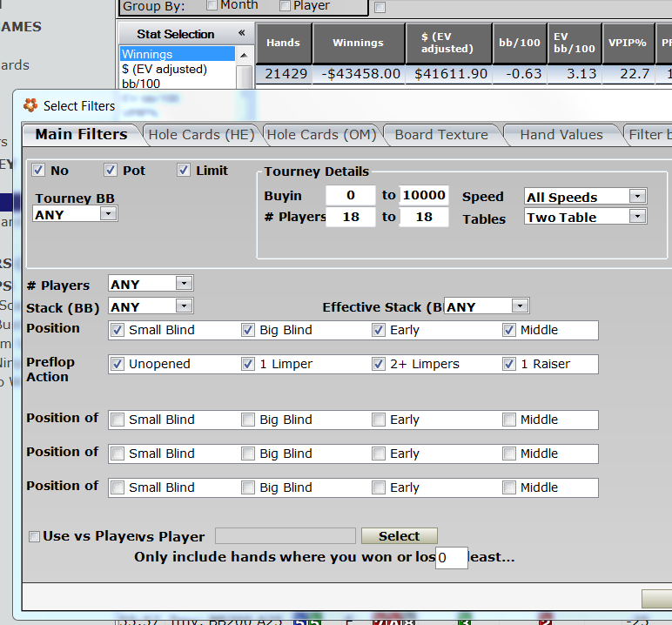
Task: Toggle the No limit checkbox
Action: [37, 171]
